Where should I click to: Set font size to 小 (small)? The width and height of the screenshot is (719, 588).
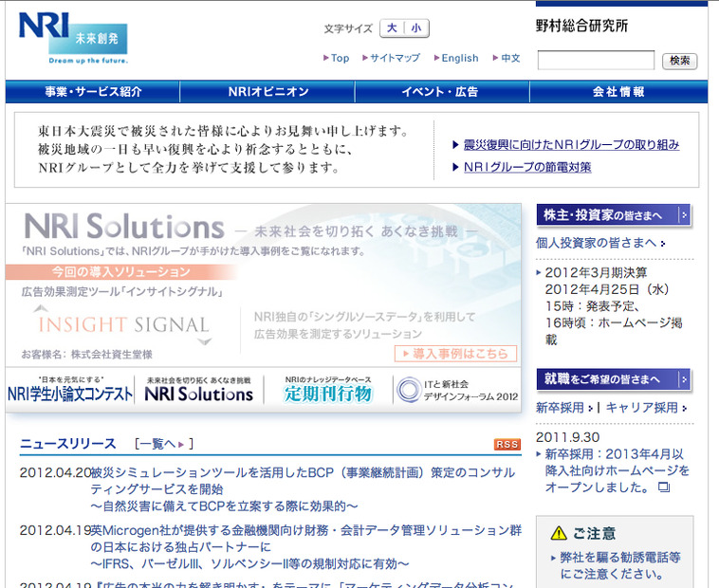tap(416, 28)
